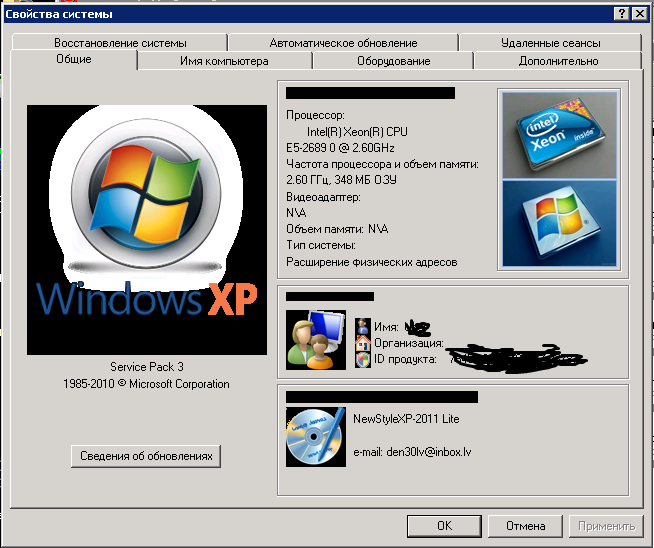Click the shield icon beside ID продукта
The height and width of the screenshot is (548, 654).
pyautogui.click(x=362, y=359)
